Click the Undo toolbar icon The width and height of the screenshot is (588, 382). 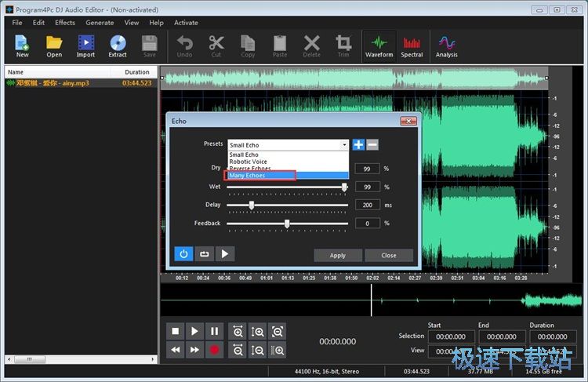point(184,46)
